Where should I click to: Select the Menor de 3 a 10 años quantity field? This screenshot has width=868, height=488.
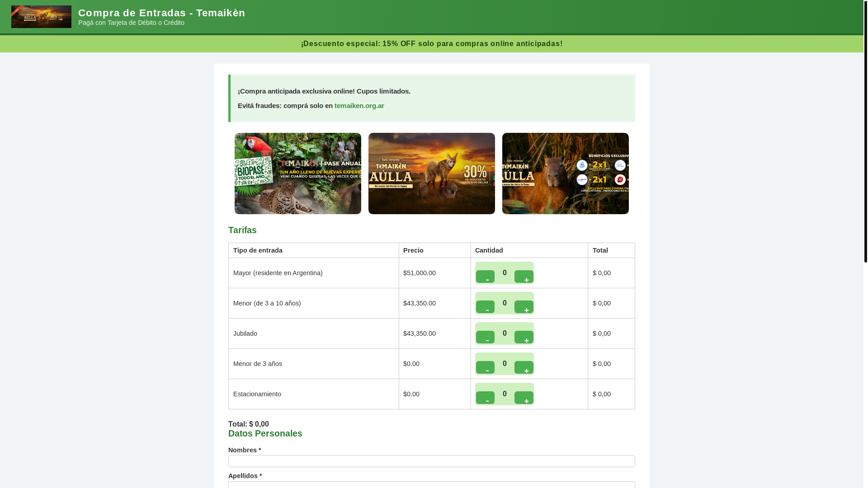pos(505,303)
